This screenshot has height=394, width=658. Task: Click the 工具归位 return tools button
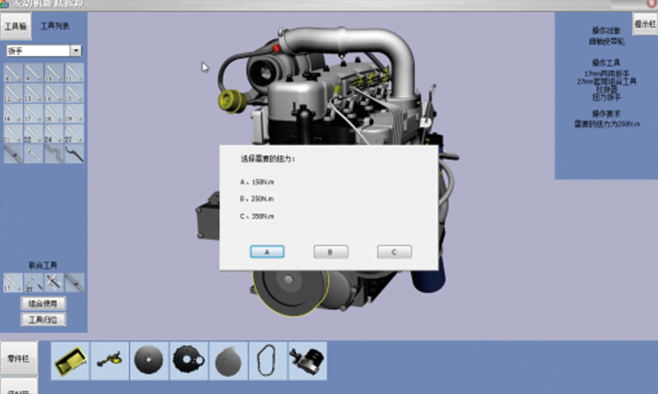point(43,320)
